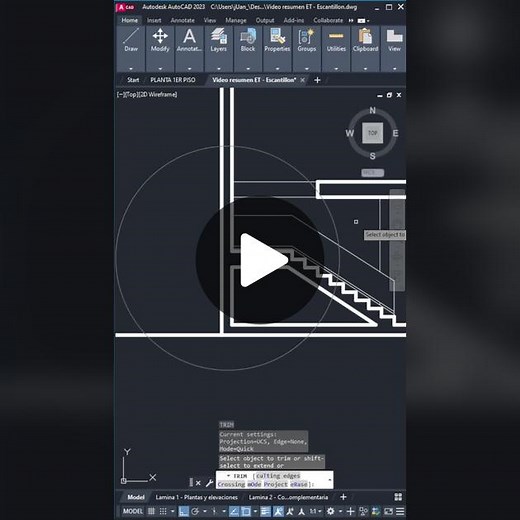Open the Polar Tracking angle dropdown arrow
The width and height of the screenshot is (520, 520).
204,511
